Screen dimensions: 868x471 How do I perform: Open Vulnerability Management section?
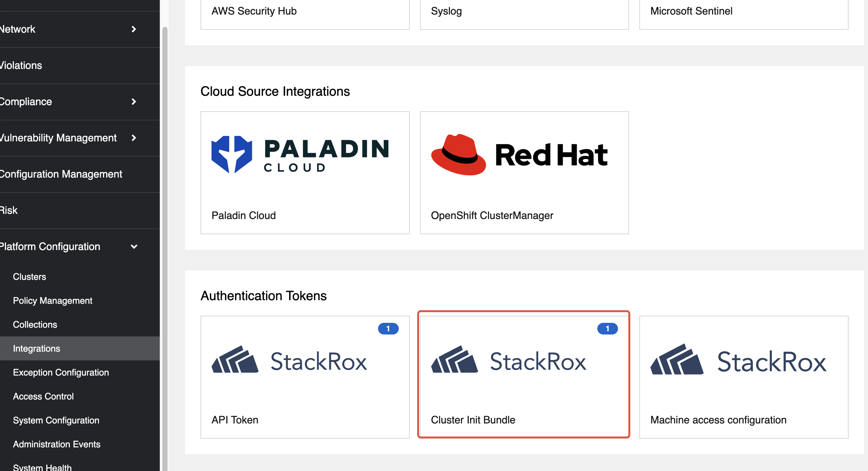(x=80, y=137)
